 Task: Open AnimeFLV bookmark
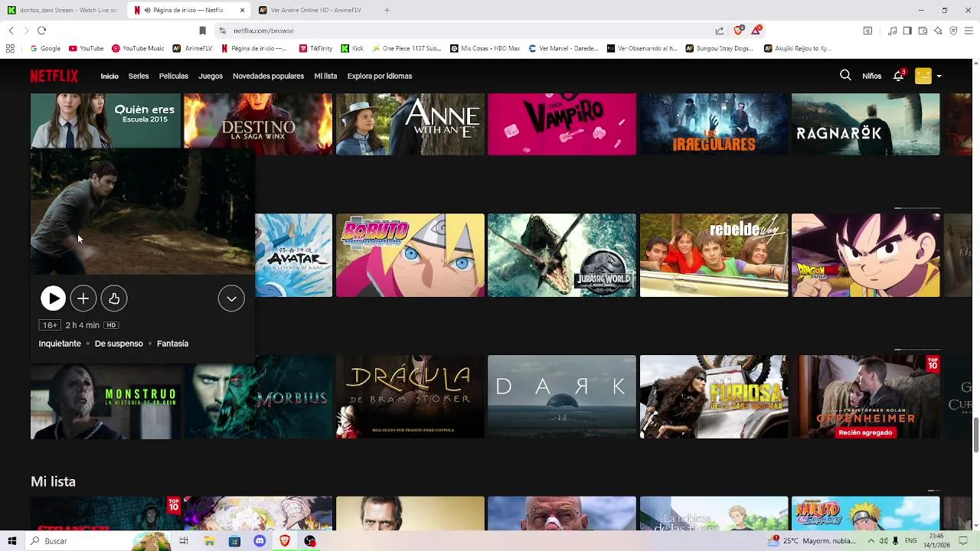point(192,48)
